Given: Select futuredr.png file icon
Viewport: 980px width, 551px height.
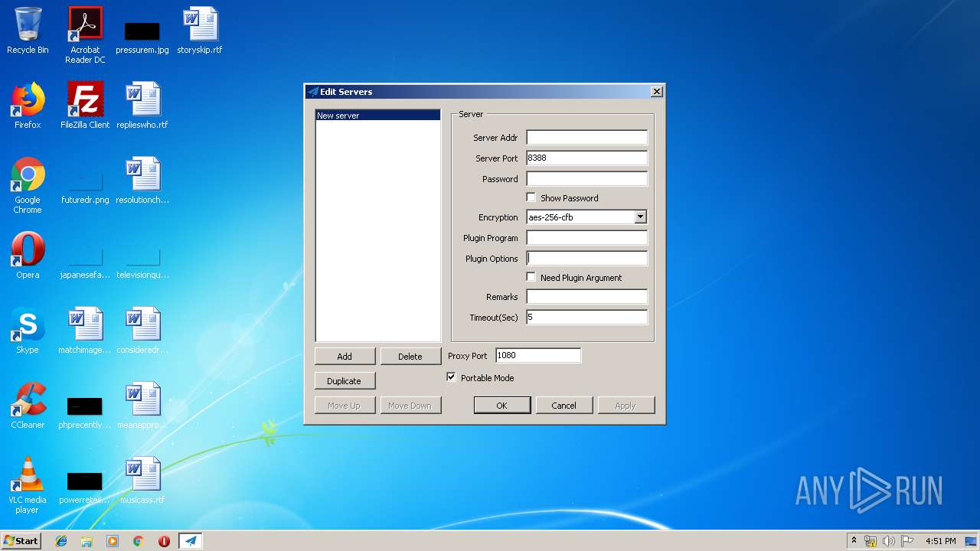Looking at the screenshot, I should click(x=85, y=185).
